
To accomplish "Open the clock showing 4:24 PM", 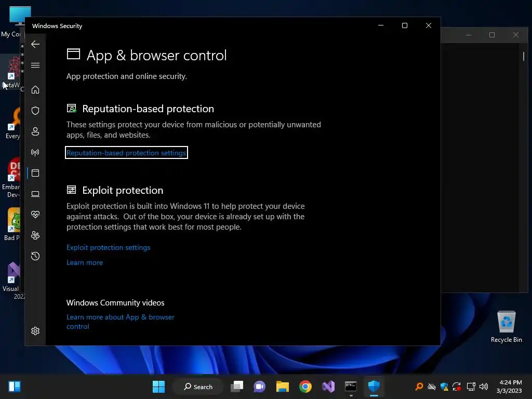I will click(509, 387).
